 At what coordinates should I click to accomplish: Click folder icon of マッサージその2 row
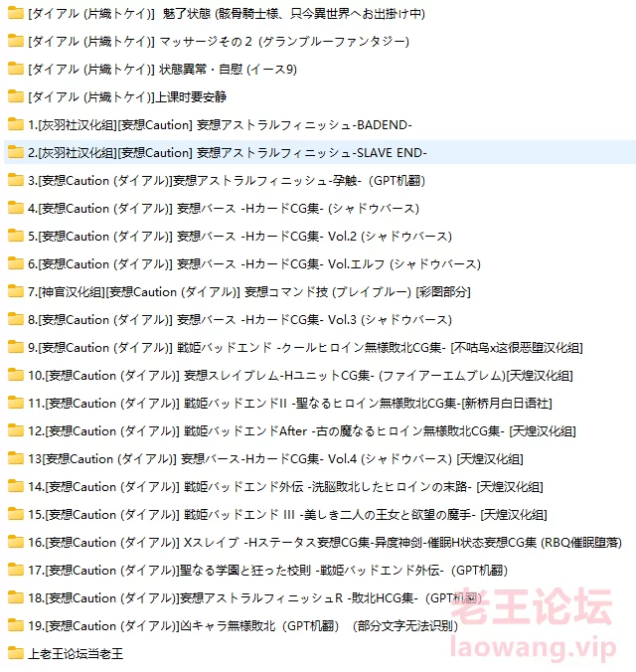click(16, 41)
